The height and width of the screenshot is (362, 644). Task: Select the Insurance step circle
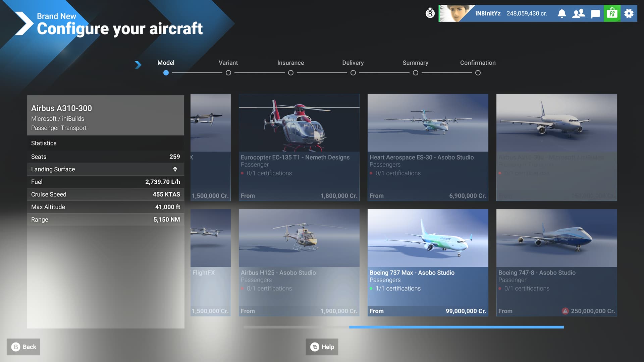tap(290, 73)
